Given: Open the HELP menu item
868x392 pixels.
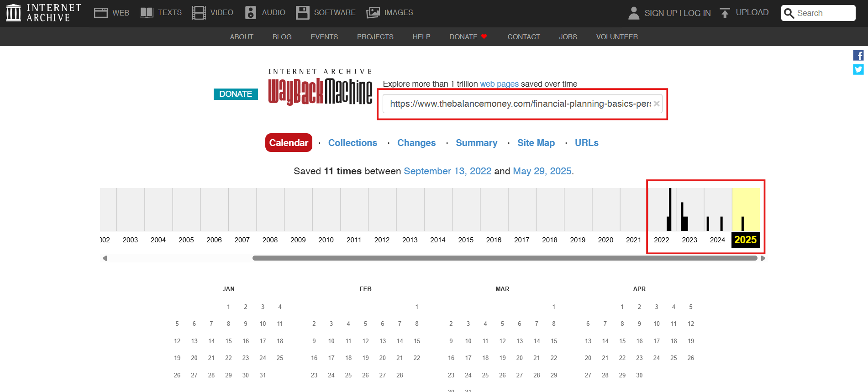Looking at the screenshot, I should 421,37.
